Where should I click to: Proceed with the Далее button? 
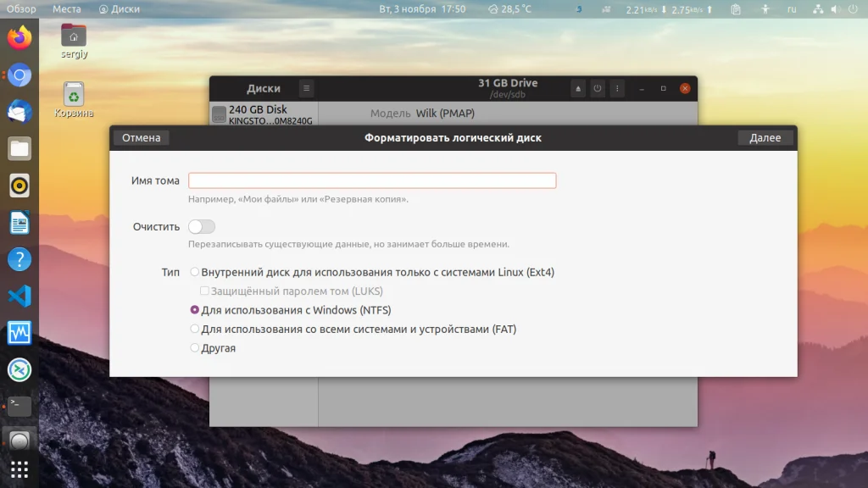click(765, 138)
